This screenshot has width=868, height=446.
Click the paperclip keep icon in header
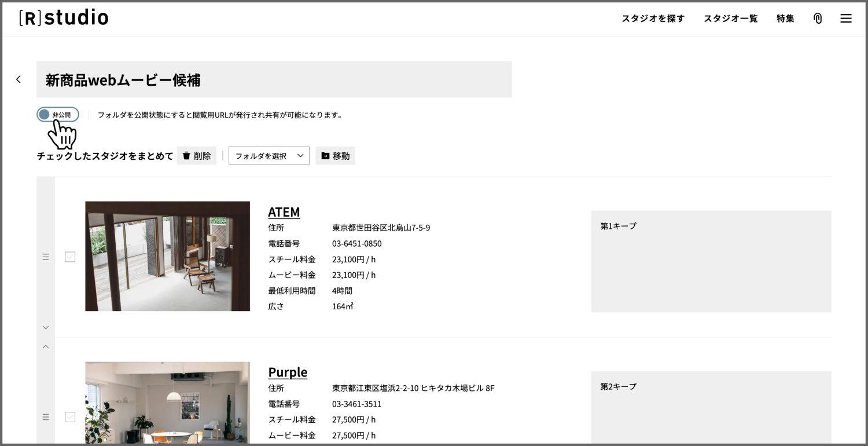(x=817, y=19)
